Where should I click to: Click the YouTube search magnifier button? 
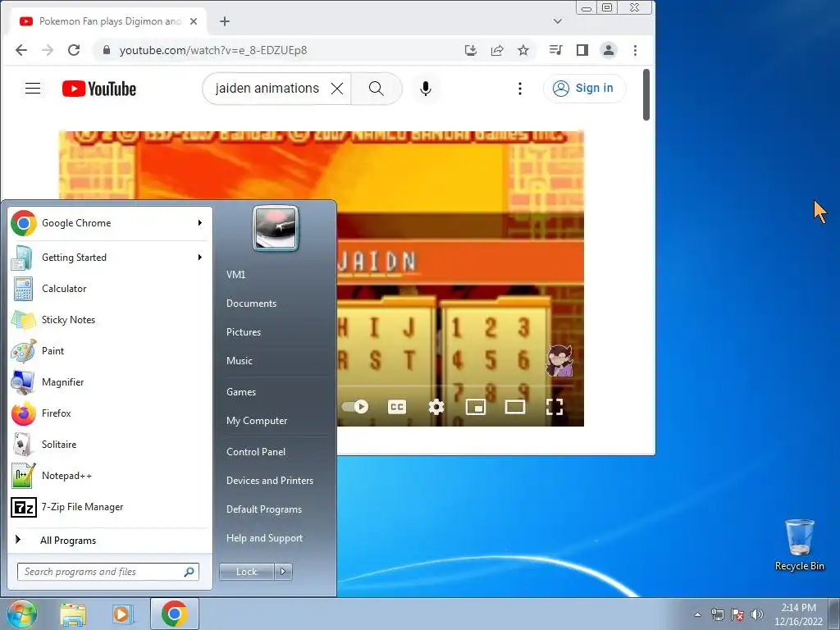[376, 89]
